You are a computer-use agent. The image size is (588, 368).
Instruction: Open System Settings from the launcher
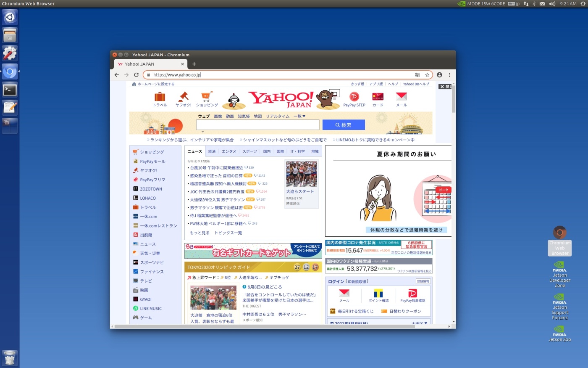click(10, 53)
